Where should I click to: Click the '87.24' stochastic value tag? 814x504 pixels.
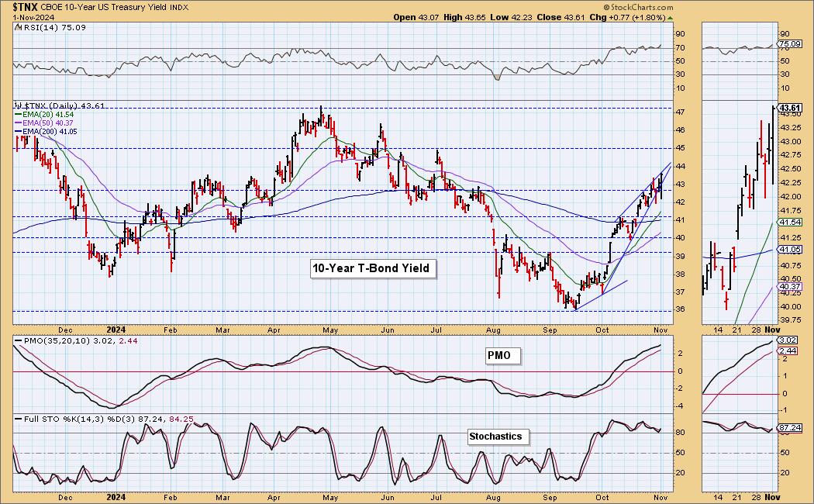[790, 428]
